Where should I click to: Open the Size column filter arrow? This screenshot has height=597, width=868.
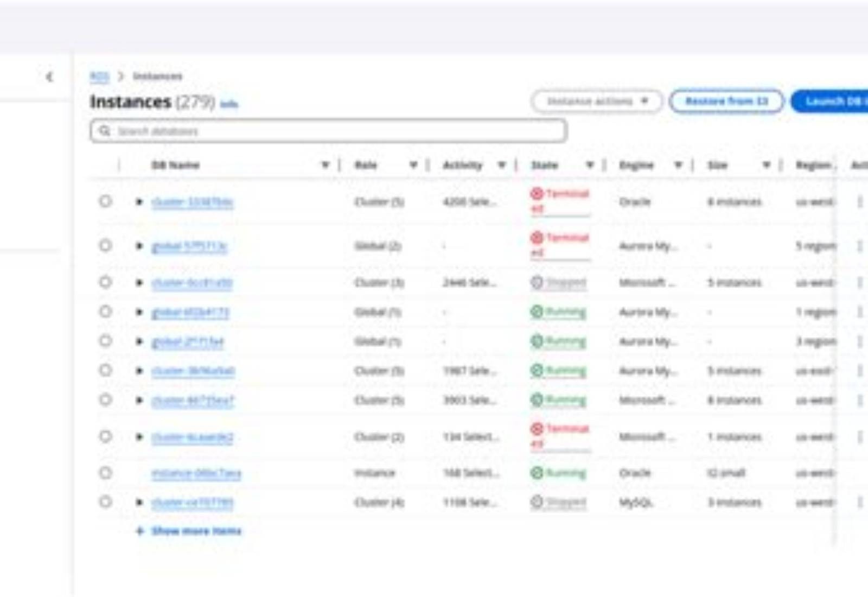(767, 165)
